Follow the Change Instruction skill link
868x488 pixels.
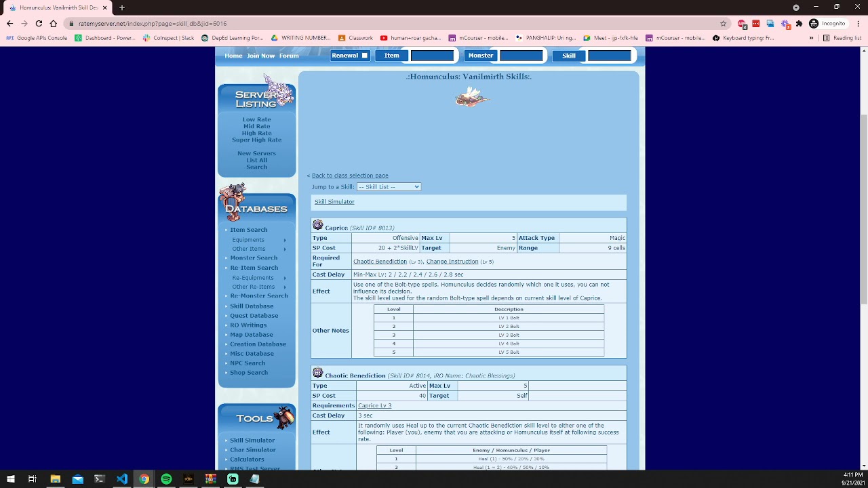click(452, 262)
